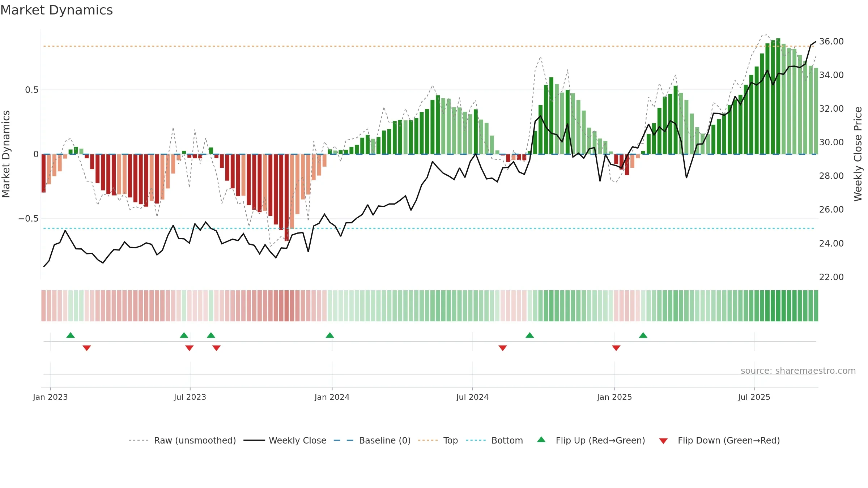Screen dimensions: 868x488
Task: Toggle the Raw (unsmoothed) legend entry
Action: pos(182,440)
